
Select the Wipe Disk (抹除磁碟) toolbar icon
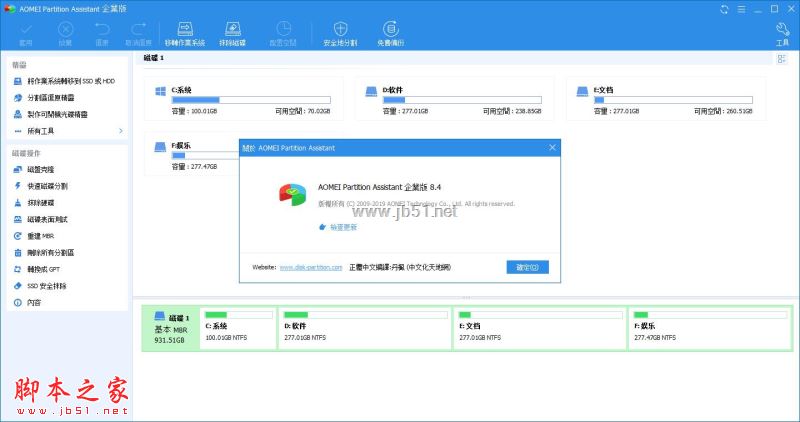tap(233, 34)
